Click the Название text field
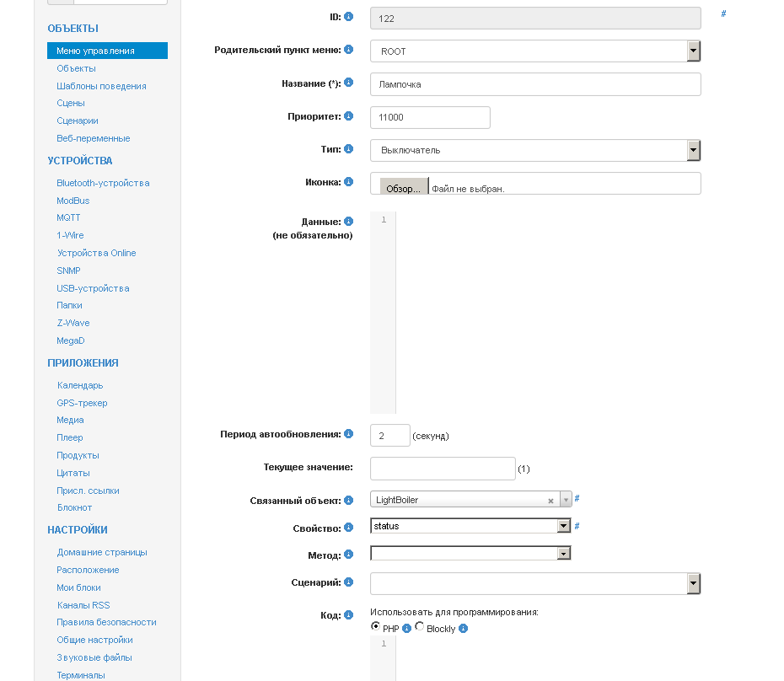This screenshot has width=784, height=681. pyautogui.click(x=535, y=84)
